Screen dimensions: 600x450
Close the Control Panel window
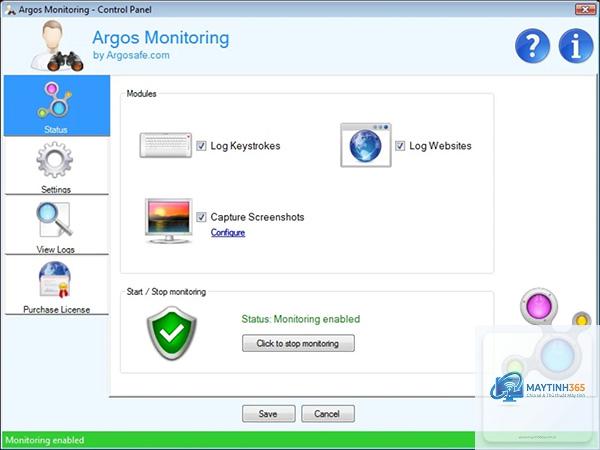click(585, 9)
